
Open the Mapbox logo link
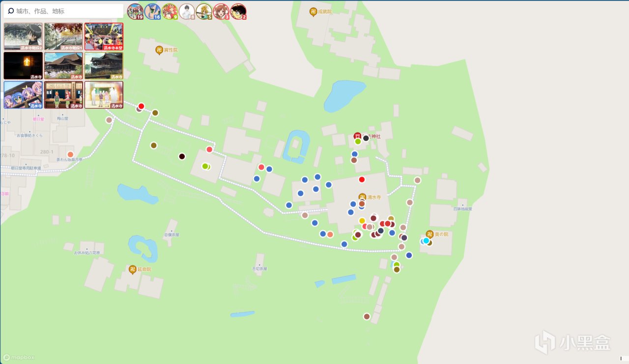coord(19,358)
